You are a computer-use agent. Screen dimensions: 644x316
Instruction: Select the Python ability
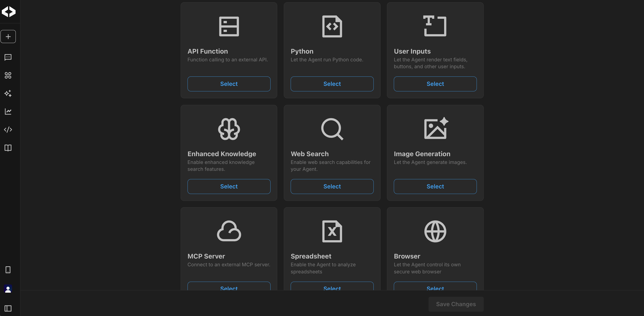332,84
